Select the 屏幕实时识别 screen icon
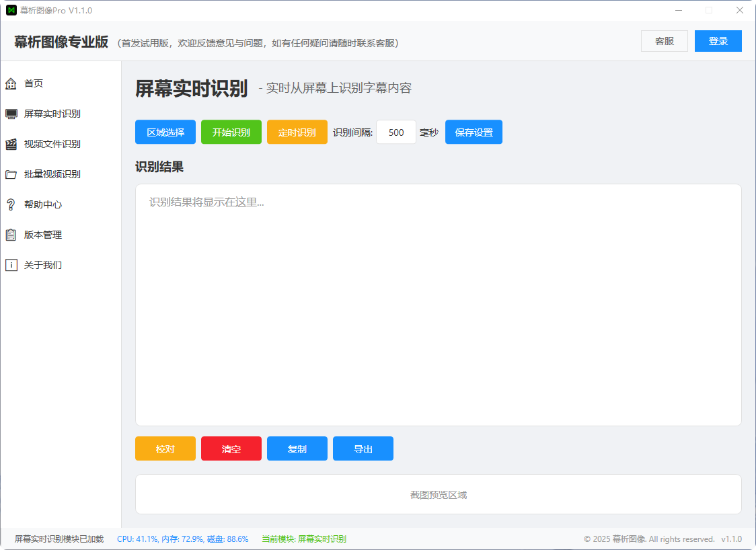This screenshot has height=550, width=756. pos(11,114)
